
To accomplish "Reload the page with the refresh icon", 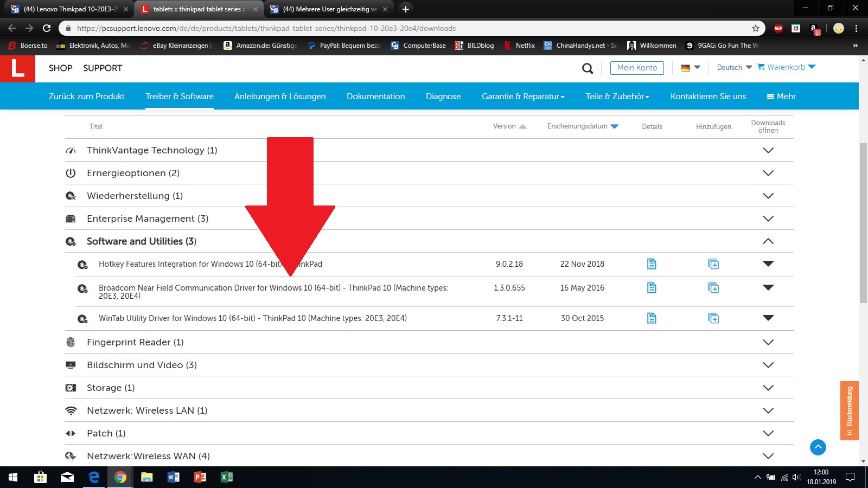I will click(x=47, y=28).
